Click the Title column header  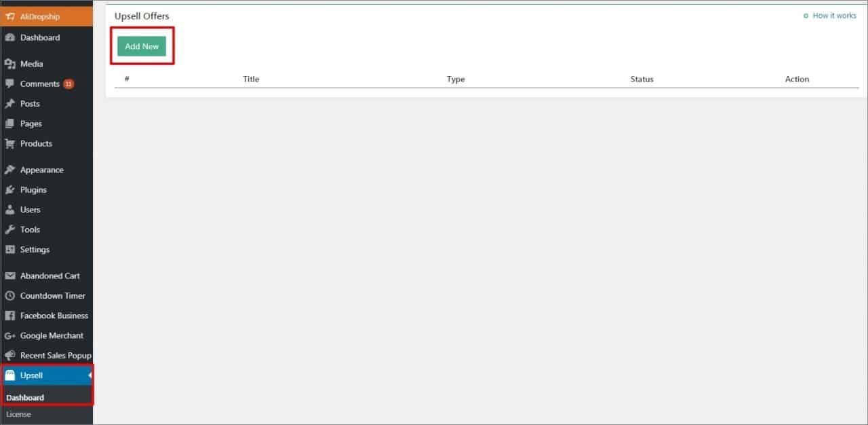(x=251, y=79)
